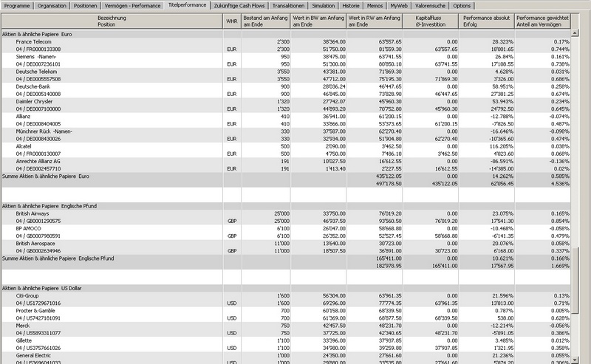
Task: Select the Alcatel position
Action: tap(286, 150)
